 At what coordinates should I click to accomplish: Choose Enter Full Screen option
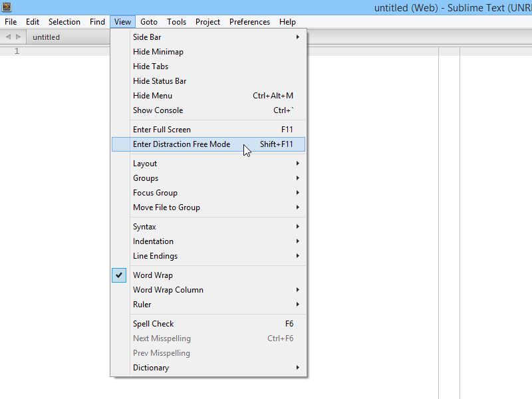[x=208, y=130]
